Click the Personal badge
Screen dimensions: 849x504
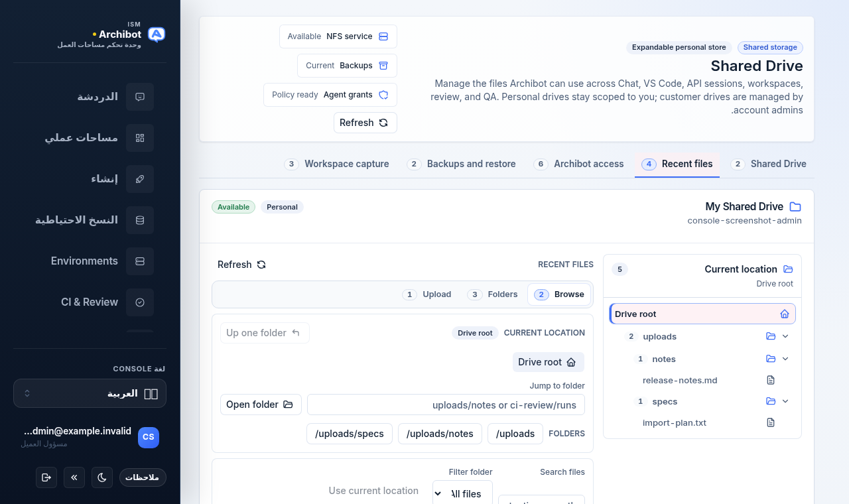click(282, 207)
